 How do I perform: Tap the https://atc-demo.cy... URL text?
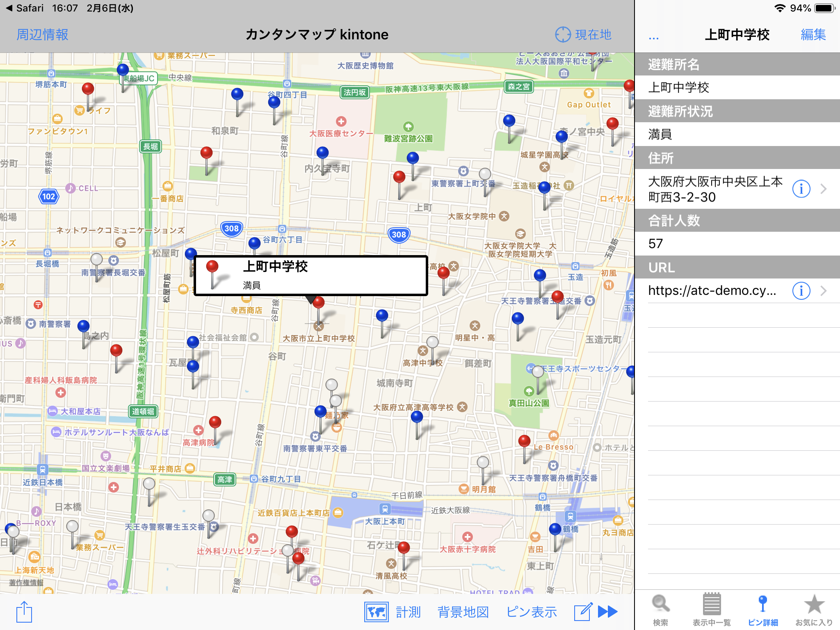click(712, 291)
